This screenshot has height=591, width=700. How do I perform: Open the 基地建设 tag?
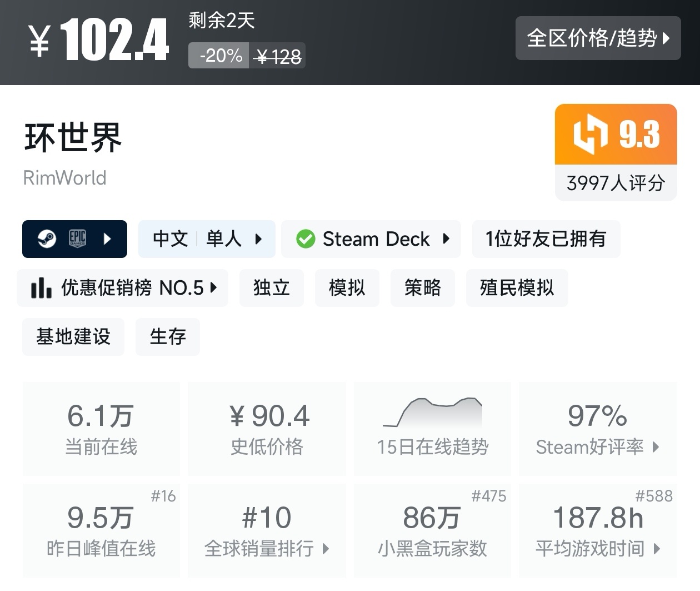(73, 337)
